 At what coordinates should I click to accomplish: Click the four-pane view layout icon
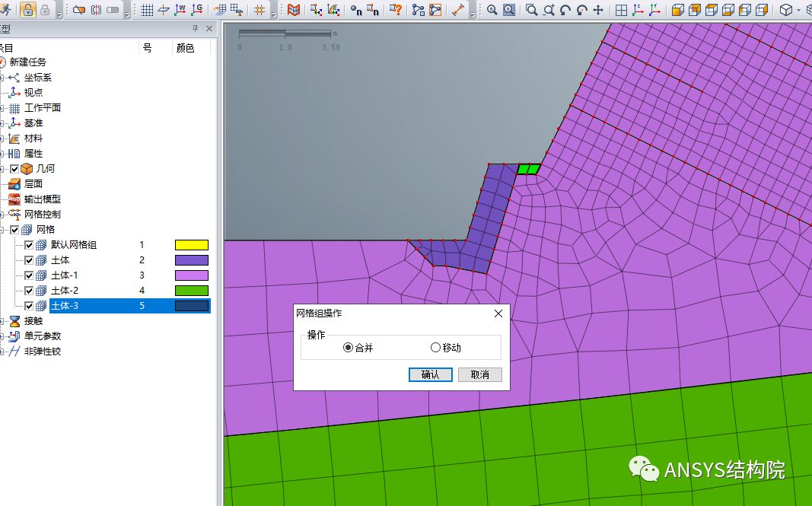[x=622, y=9]
